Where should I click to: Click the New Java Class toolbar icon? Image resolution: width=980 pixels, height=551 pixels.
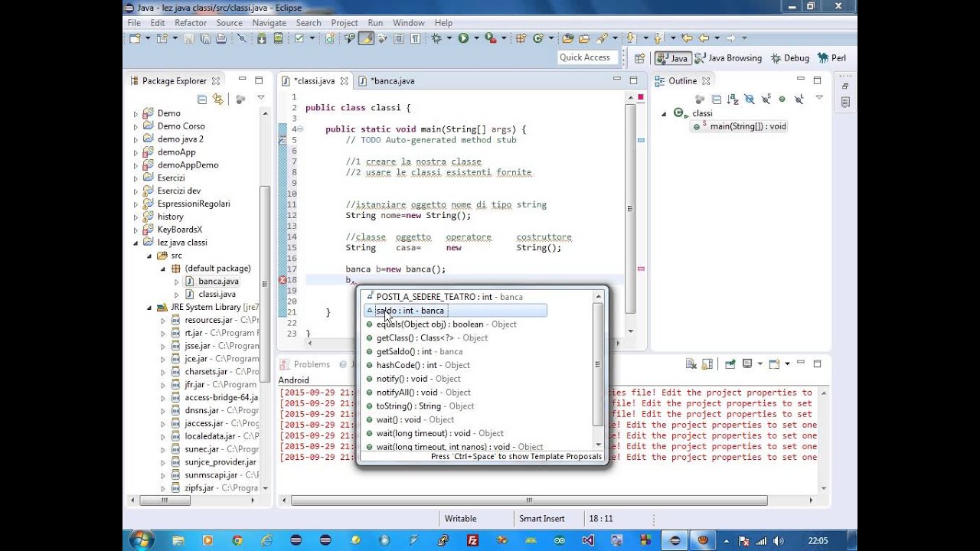click(x=538, y=38)
